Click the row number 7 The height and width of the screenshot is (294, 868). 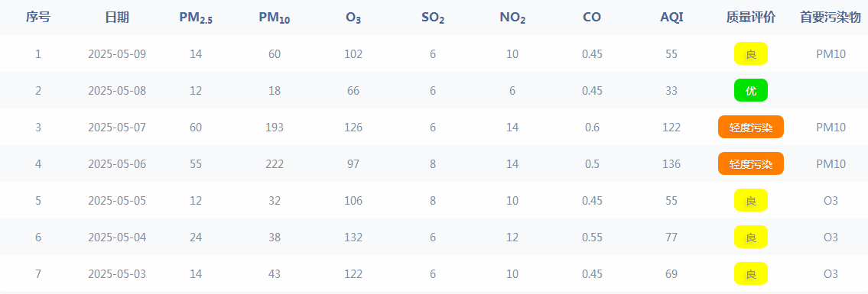38,273
